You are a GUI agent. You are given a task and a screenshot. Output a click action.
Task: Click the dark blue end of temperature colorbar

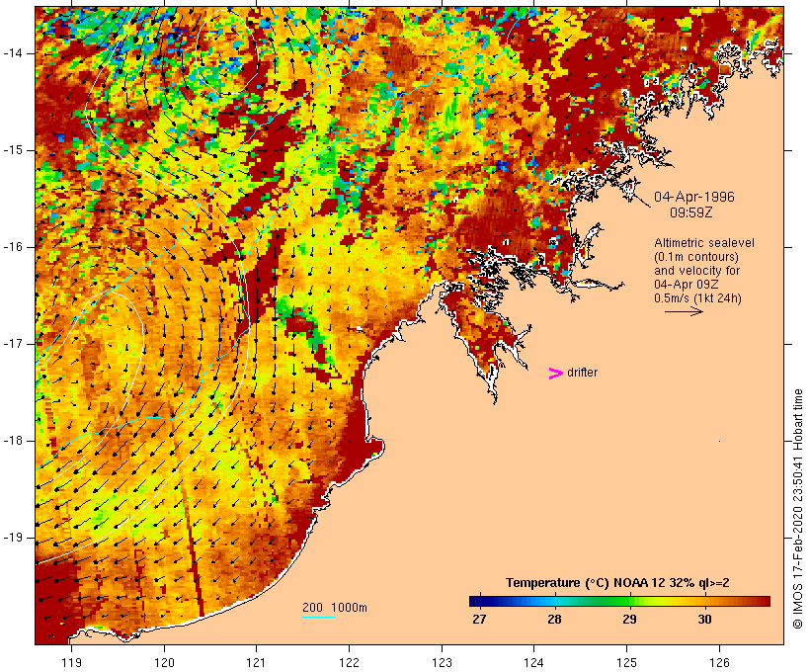click(x=476, y=600)
